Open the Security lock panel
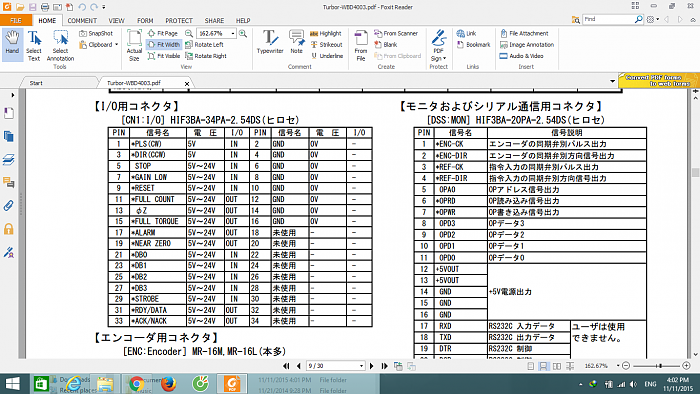Viewport: 700px width, 394px height. 8,229
